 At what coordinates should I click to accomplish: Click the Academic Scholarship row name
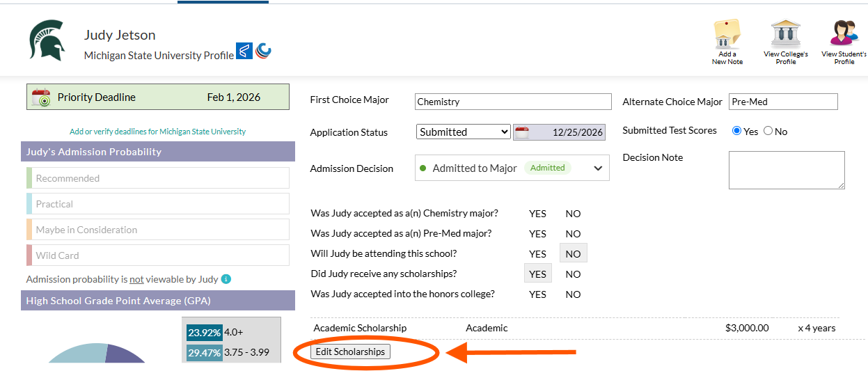[360, 328]
